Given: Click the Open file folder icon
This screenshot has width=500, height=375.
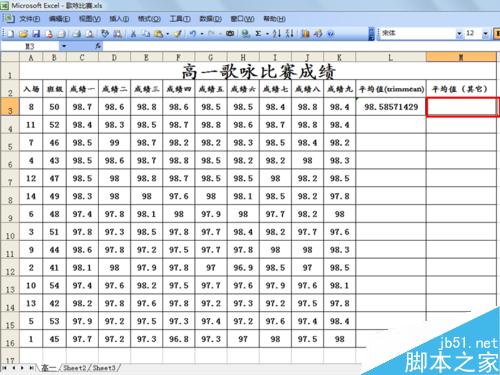Looking at the screenshot, I should (x=23, y=34).
